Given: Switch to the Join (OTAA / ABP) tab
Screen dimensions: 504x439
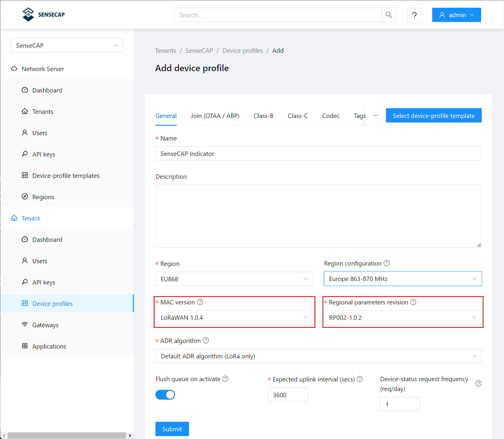Looking at the screenshot, I should click(x=215, y=116).
